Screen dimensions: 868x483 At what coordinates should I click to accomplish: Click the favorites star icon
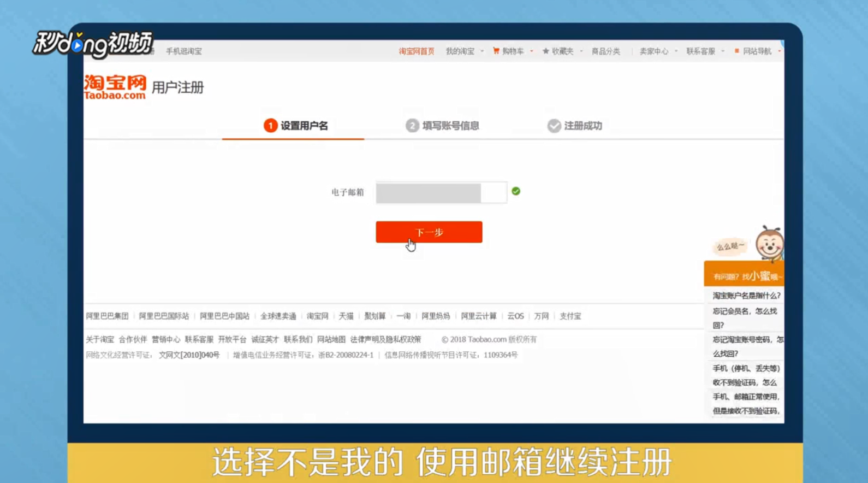click(545, 51)
